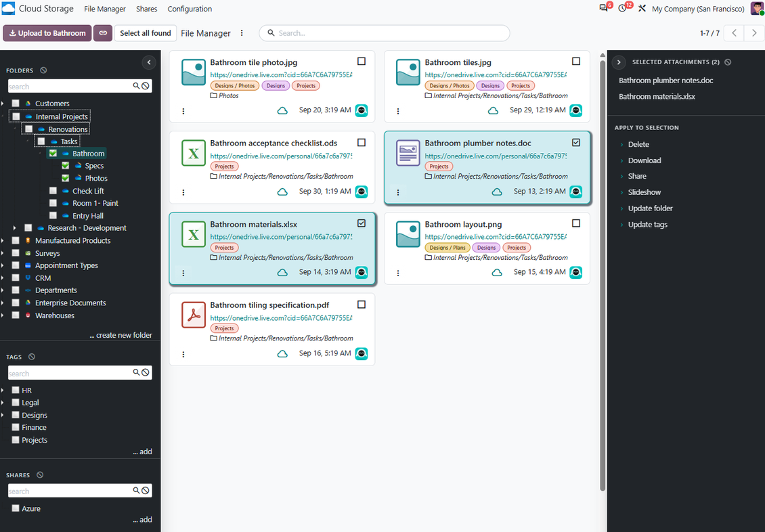Screen dimensions: 765x532
Task: Click the Upload to Bathroom button
Action: (x=47, y=33)
